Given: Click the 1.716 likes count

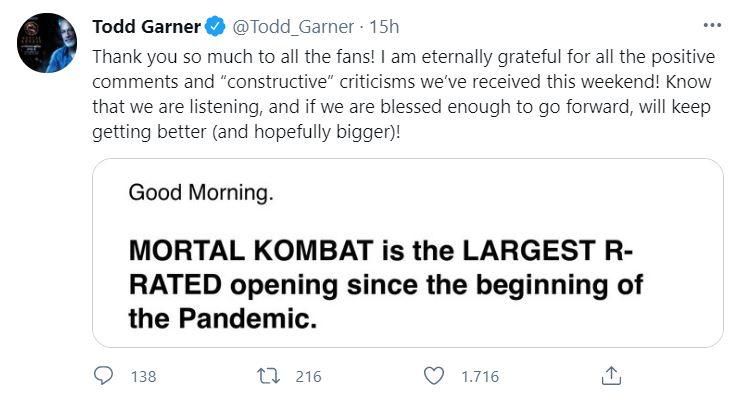Looking at the screenshot, I should pyautogui.click(x=480, y=377).
